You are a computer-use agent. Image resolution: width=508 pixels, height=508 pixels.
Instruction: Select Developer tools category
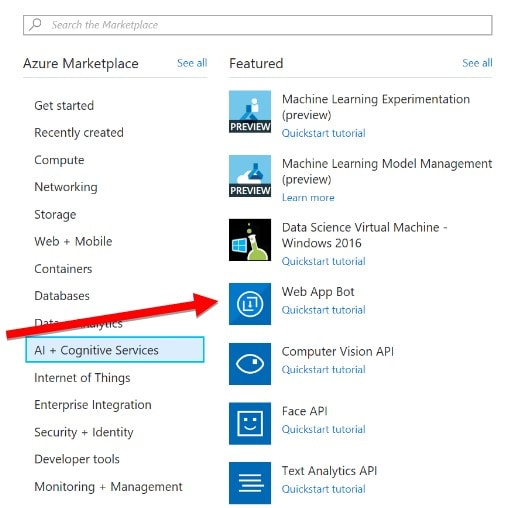pyautogui.click(x=77, y=459)
